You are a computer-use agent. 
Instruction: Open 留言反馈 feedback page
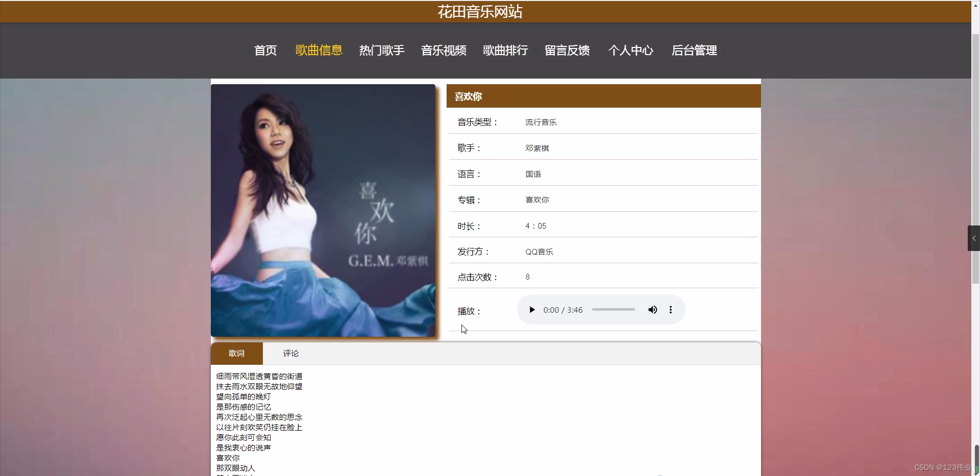tap(567, 51)
